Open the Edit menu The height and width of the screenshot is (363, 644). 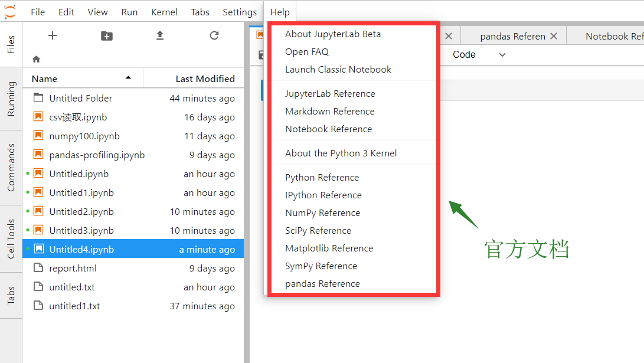(x=66, y=12)
